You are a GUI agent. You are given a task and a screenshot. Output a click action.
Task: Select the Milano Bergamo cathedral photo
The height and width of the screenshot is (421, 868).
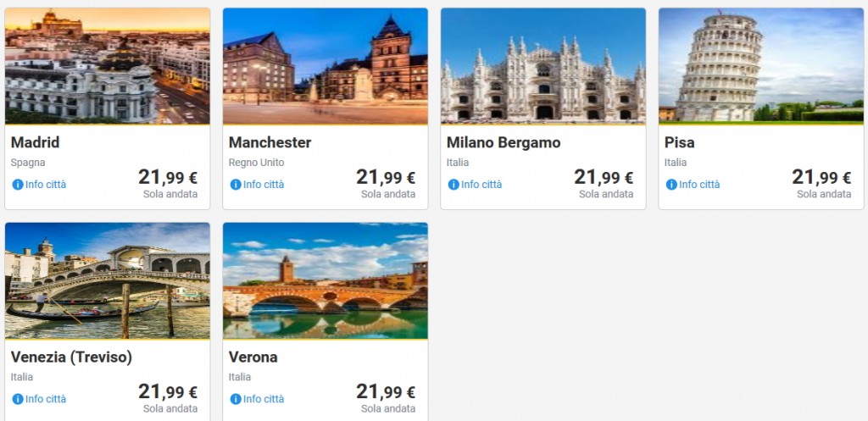pos(543,66)
